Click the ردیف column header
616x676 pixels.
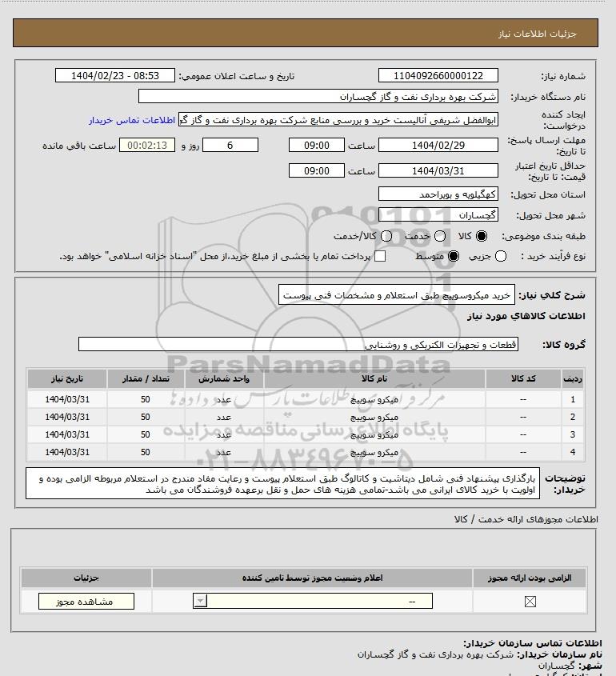[x=573, y=378]
